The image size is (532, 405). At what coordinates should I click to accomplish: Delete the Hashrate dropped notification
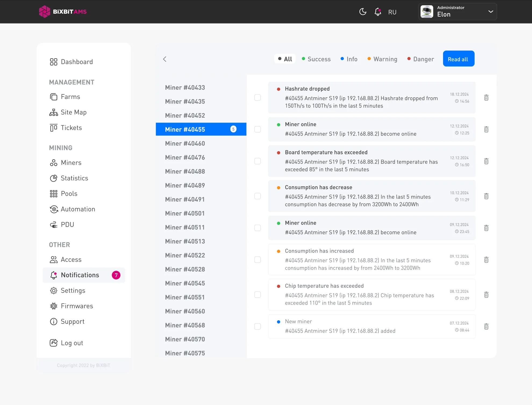486,98
